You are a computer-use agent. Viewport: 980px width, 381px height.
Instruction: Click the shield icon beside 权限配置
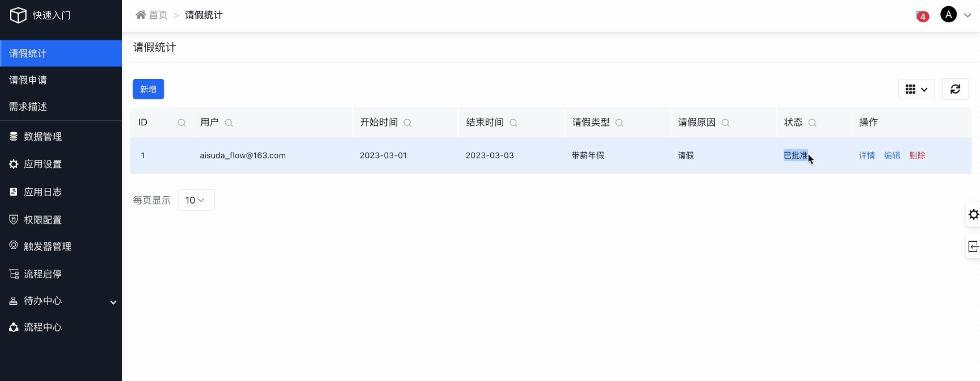pyautogui.click(x=13, y=220)
